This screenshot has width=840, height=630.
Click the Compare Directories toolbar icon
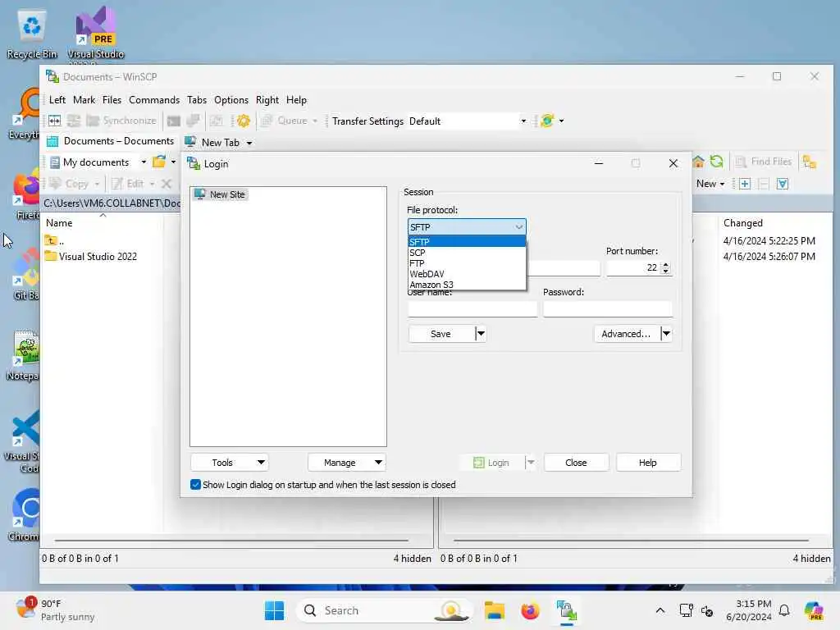55,121
